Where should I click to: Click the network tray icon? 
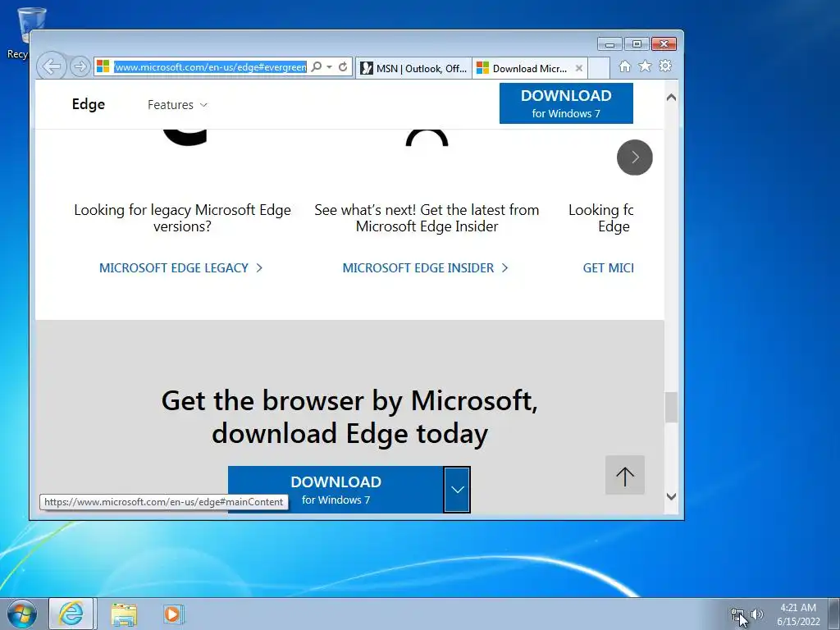pos(737,614)
